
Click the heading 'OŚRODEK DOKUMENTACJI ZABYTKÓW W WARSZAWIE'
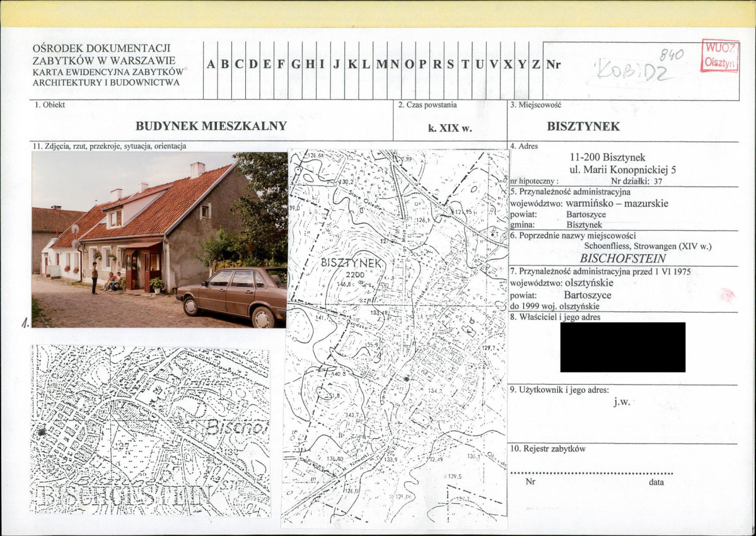[103, 54]
